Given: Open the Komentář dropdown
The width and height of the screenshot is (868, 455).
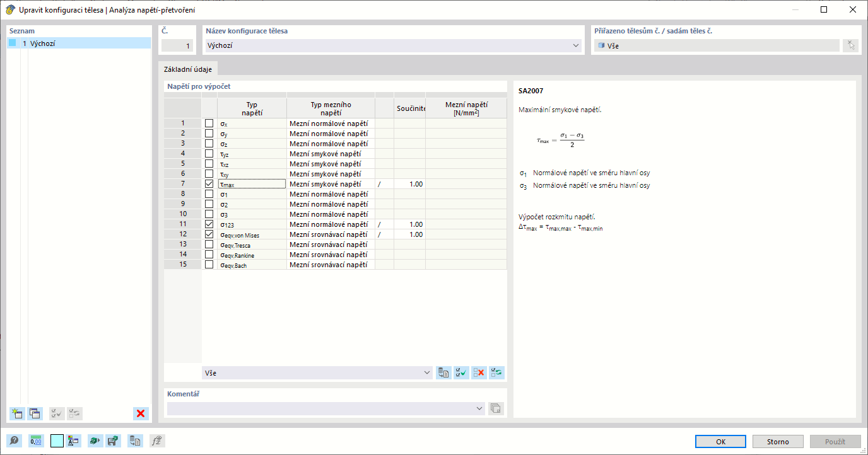Looking at the screenshot, I should (x=479, y=408).
